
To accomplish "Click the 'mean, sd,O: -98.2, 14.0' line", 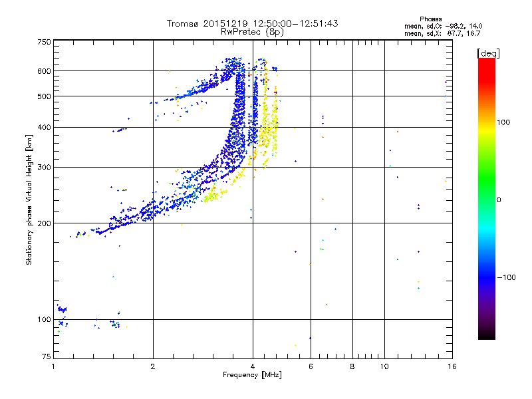I will [x=443, y=26].
